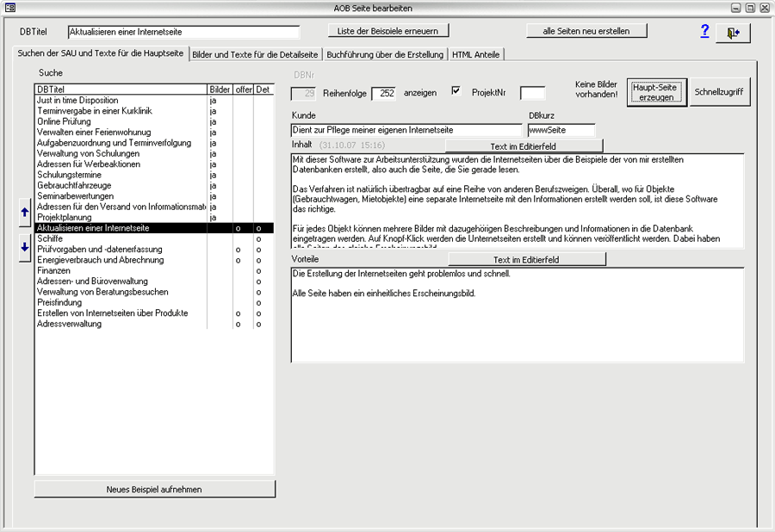Select list row Projektplanung

click(x=154, y=217)
